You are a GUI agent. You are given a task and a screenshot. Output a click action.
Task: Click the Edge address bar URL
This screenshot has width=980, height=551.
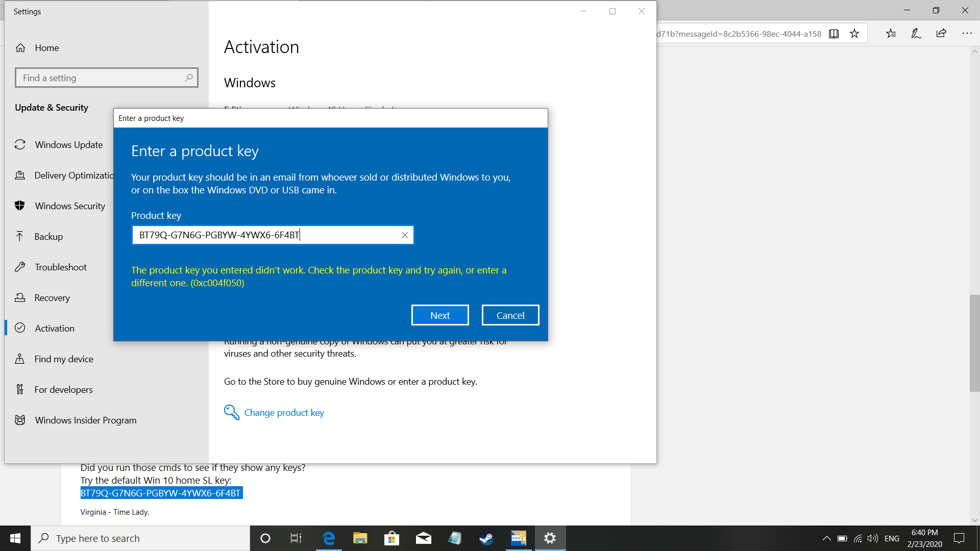739,34
